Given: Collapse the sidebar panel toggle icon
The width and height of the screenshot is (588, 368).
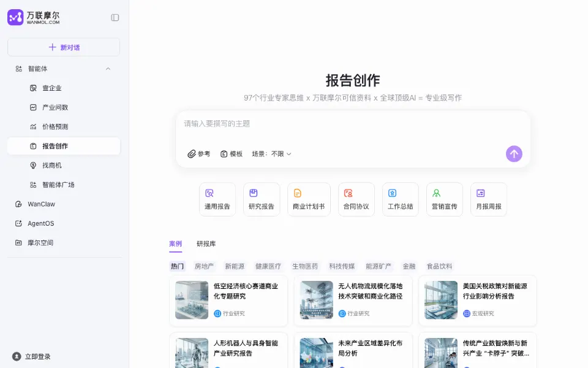Looking at the screenshot, I should pyautogui.click(x=115, y=18).
